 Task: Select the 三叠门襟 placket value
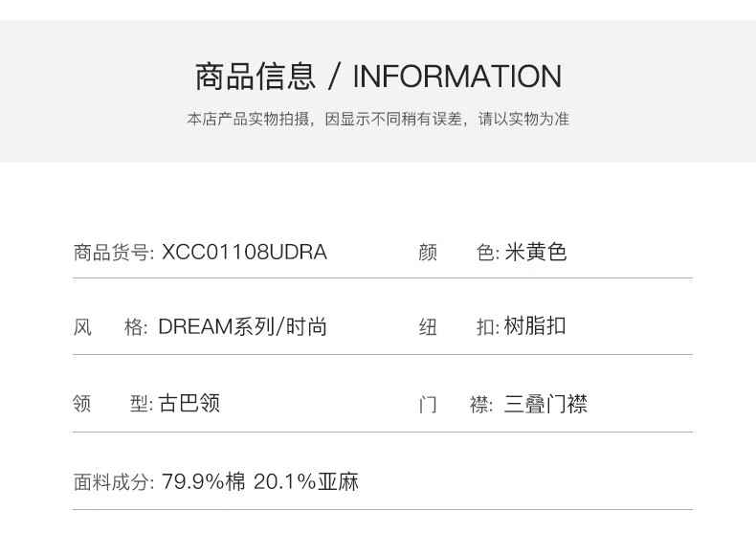tap(545, 404)
